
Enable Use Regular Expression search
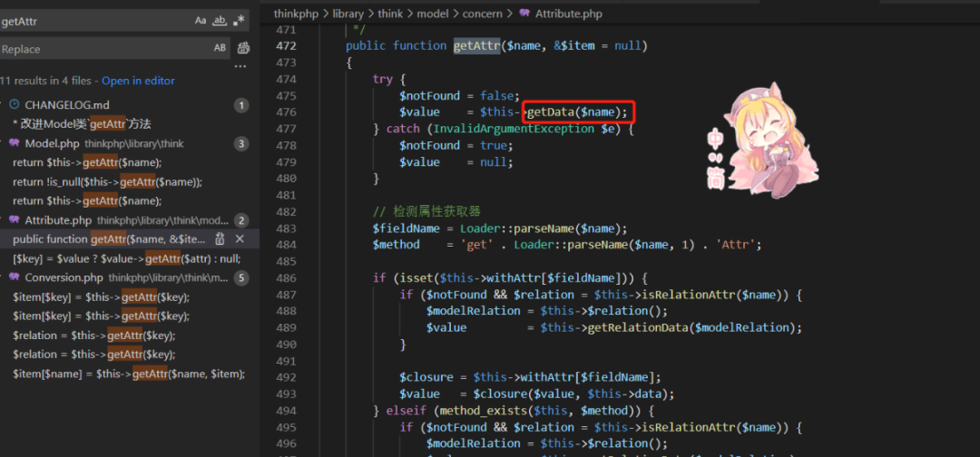(239, 21)
